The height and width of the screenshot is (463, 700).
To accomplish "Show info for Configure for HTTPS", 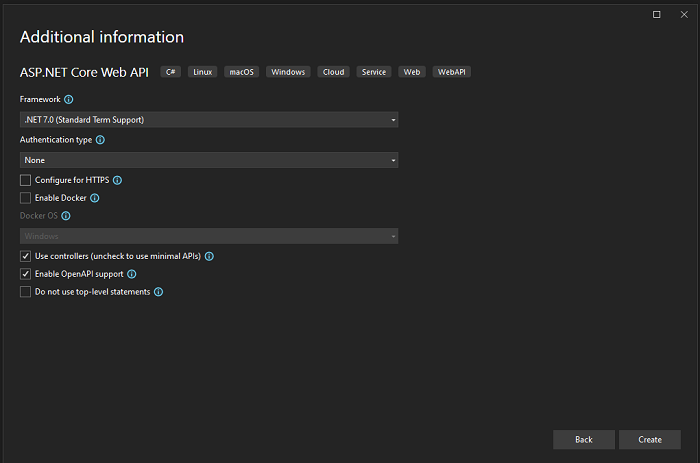I will point(117,180).
